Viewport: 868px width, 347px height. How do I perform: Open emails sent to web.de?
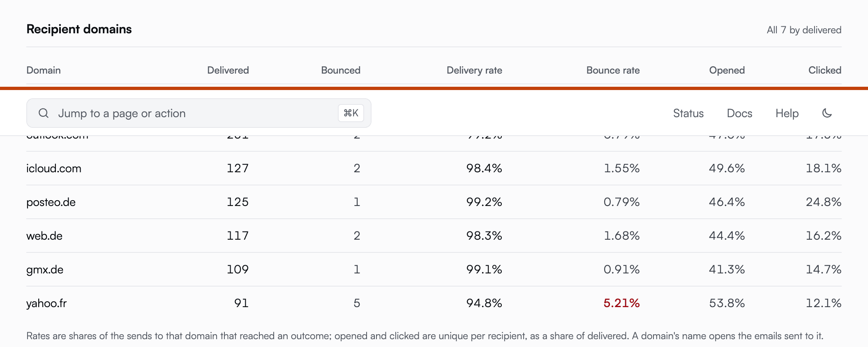[44, 236]
